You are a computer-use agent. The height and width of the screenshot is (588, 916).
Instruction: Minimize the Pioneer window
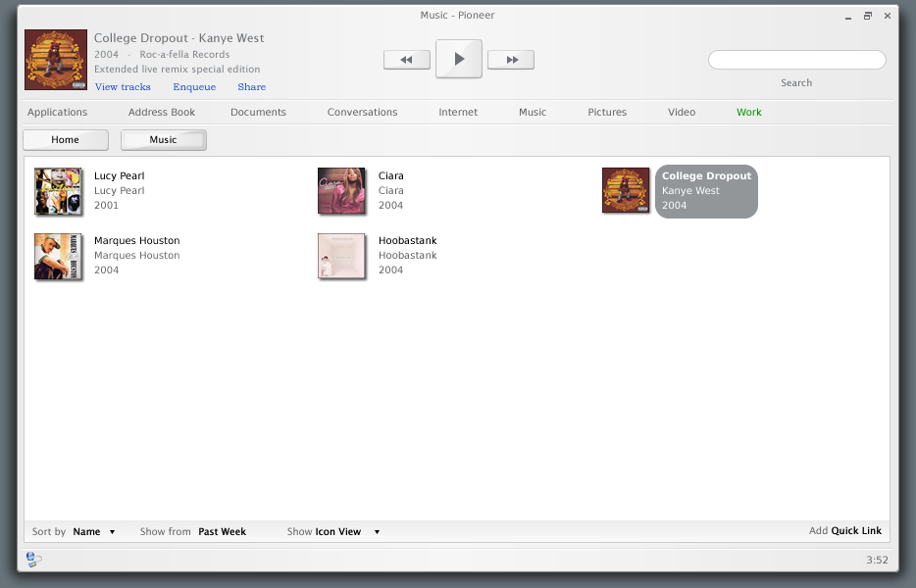pos(847,17)
